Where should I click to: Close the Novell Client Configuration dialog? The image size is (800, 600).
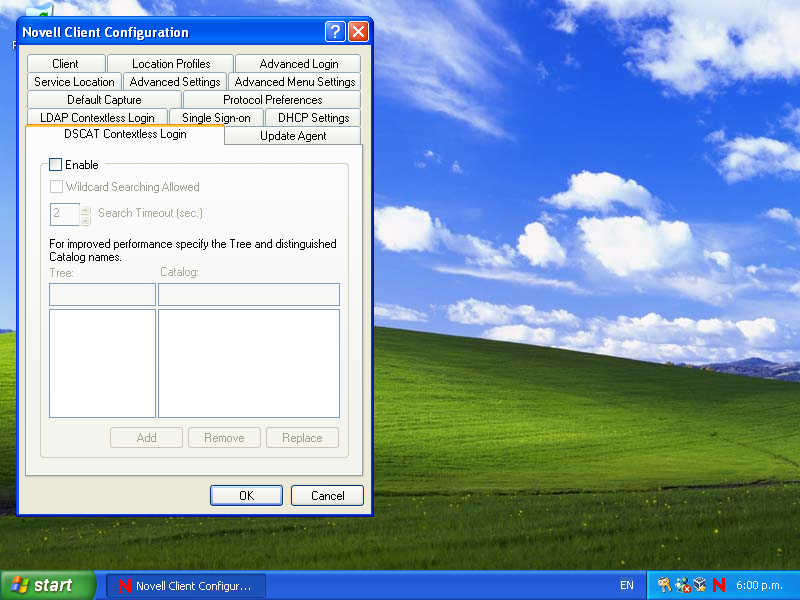(x=359, y=32)
